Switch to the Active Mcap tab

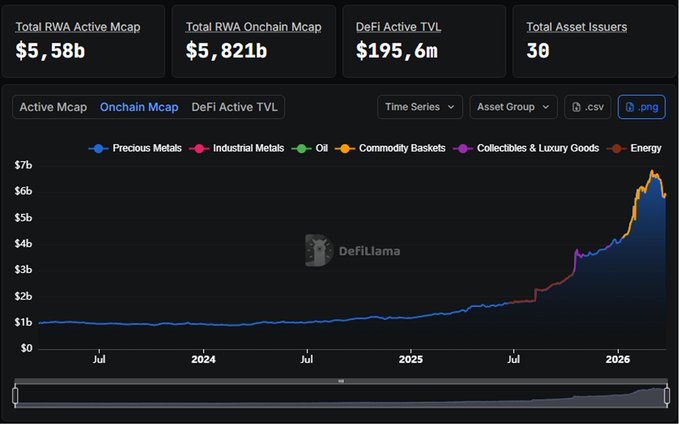point(53,107)
